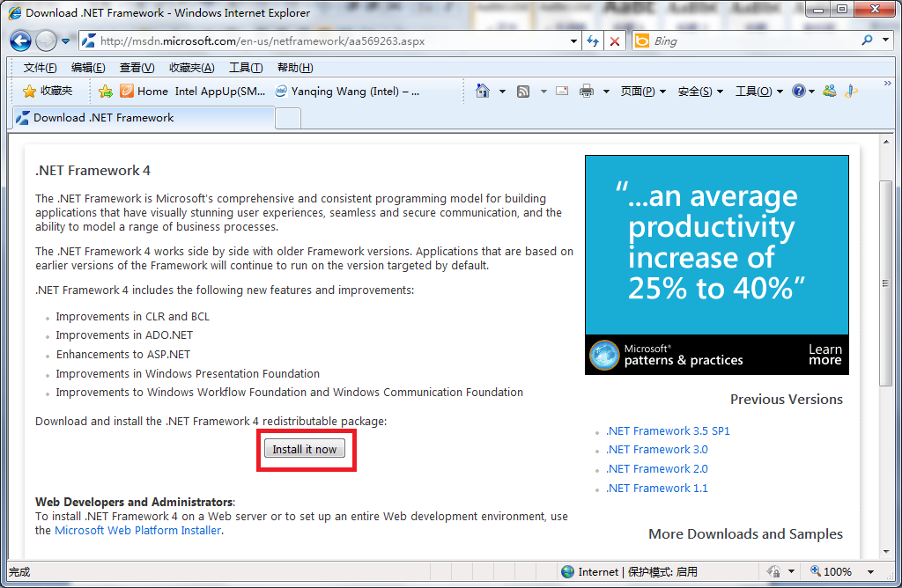The width and height of the screenshot is (902, 588).
Task: Click the Add to Favorites Bar star icon
Action: tap(106, 92)
